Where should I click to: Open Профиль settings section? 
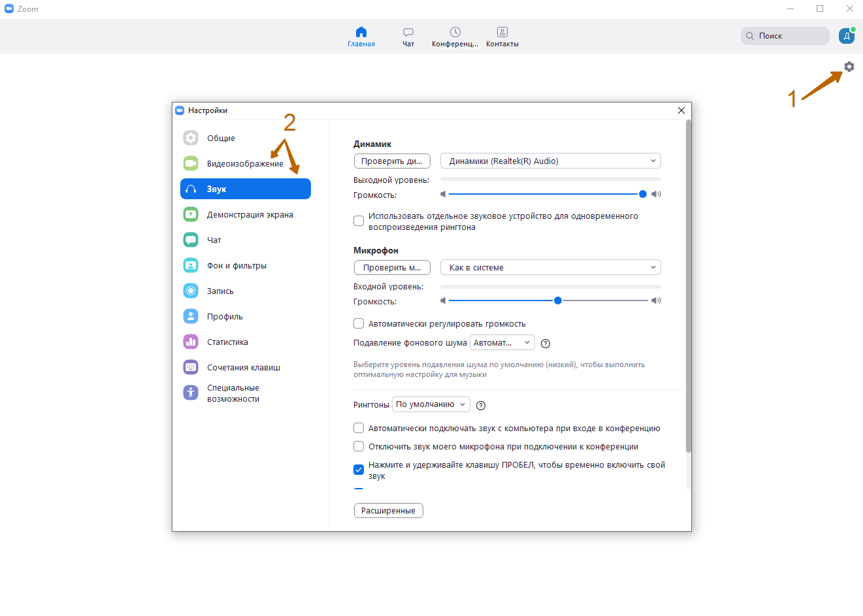pos(246,316)
